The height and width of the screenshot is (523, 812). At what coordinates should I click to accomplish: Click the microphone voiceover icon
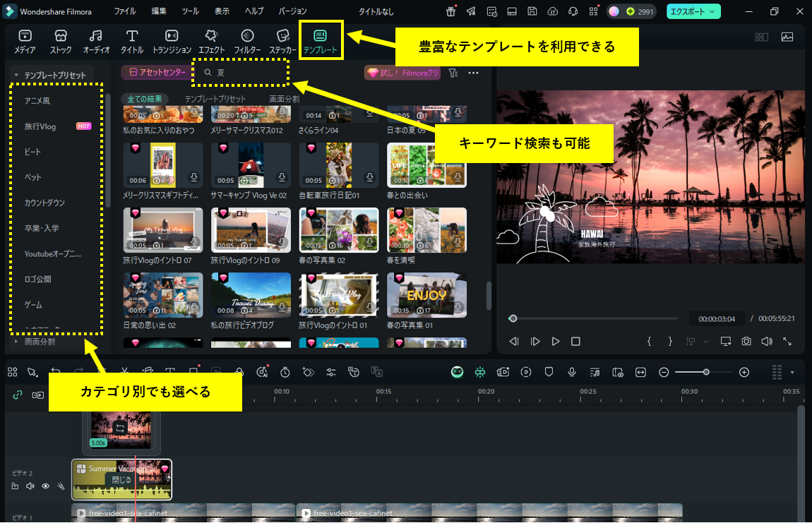click(x=572, y=372)
